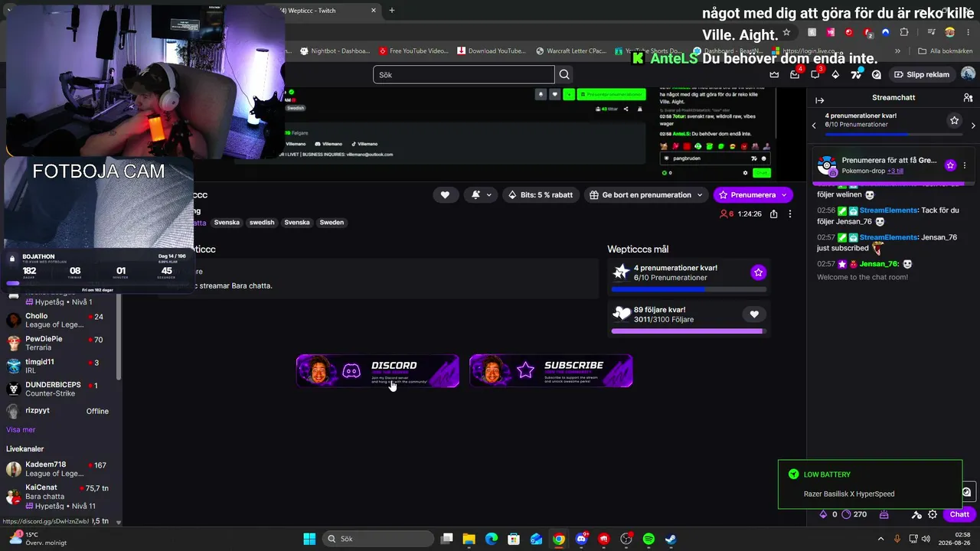Open Discord from the taskbar

click(581, 539)
